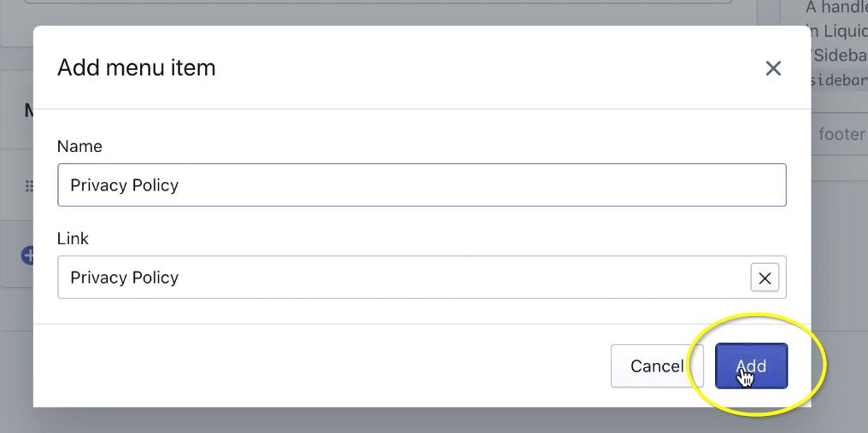868x433 pixels.
Task: Click the Name field label
Action: (79, 146)
